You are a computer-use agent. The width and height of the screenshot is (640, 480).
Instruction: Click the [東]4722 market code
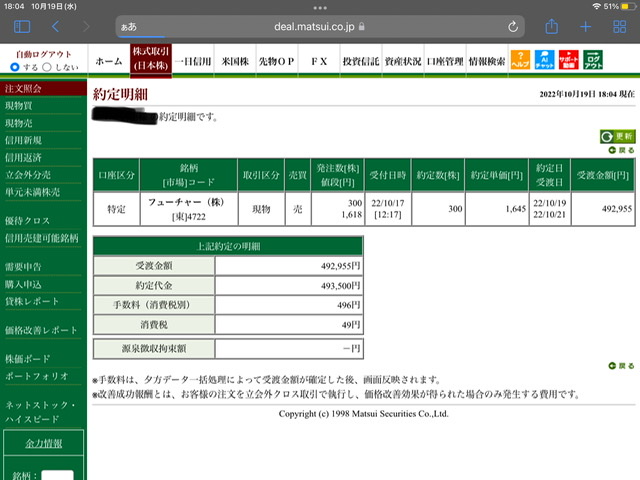click(x=189, y=217)
